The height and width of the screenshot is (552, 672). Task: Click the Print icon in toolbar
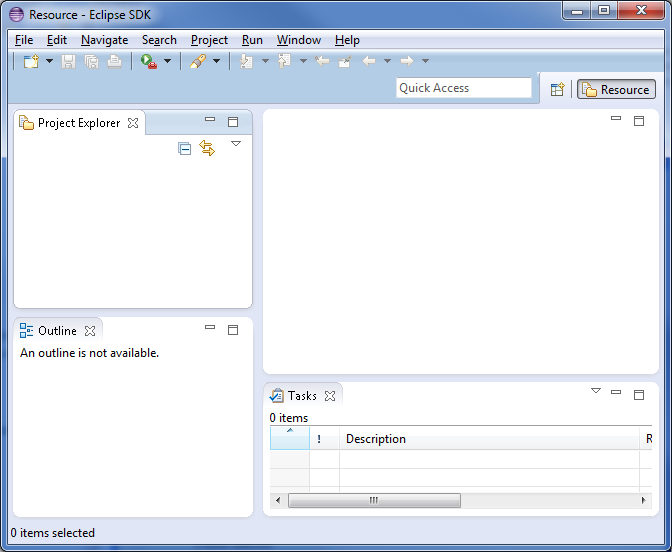[x=114, y=61]
